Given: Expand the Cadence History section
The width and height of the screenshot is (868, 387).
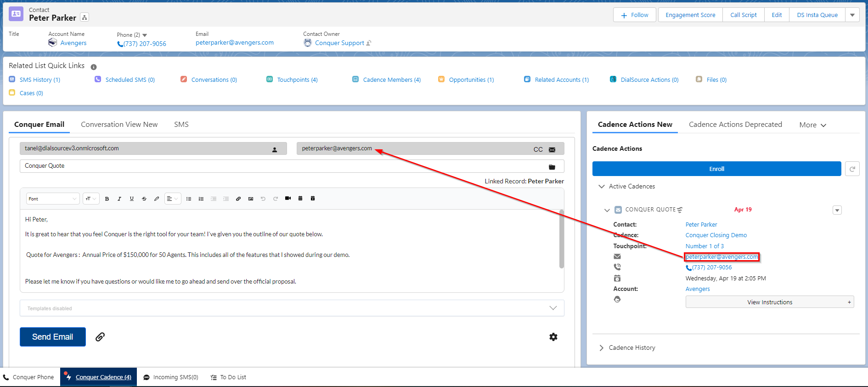Looking at the screenshot, I should pyautogui.click(x=602, y=348).
